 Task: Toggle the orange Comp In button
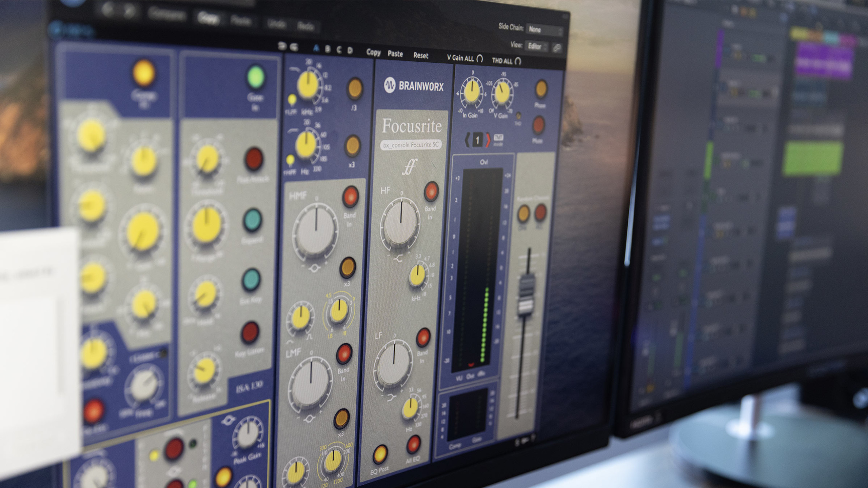[144, 73]
